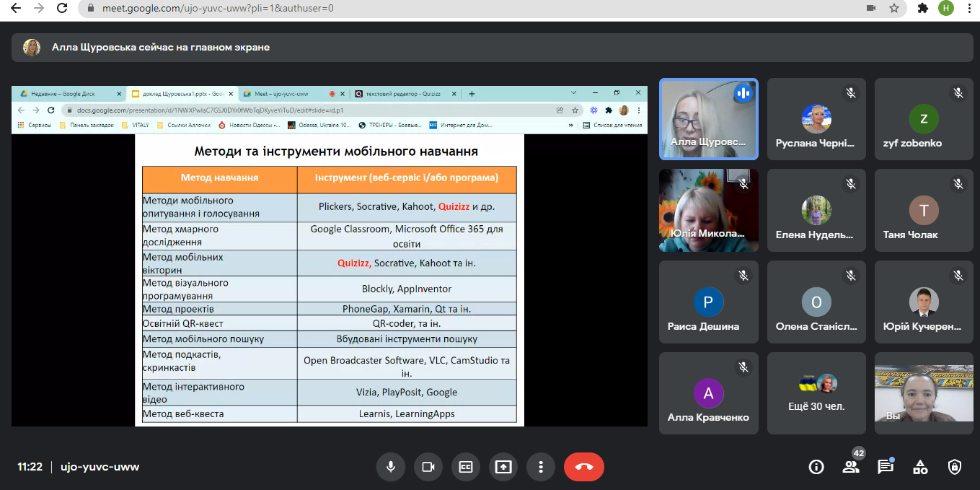Show the participants list icon
Viewport: 980px width, 490px height.
[x=851, y=467]
